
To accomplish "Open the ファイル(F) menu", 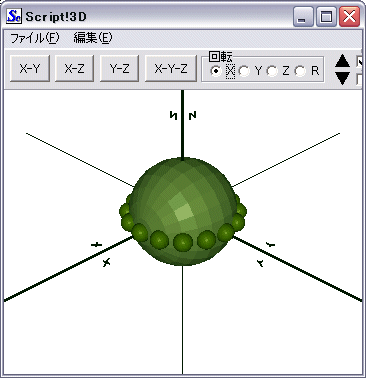I will (x=35, y=38).
